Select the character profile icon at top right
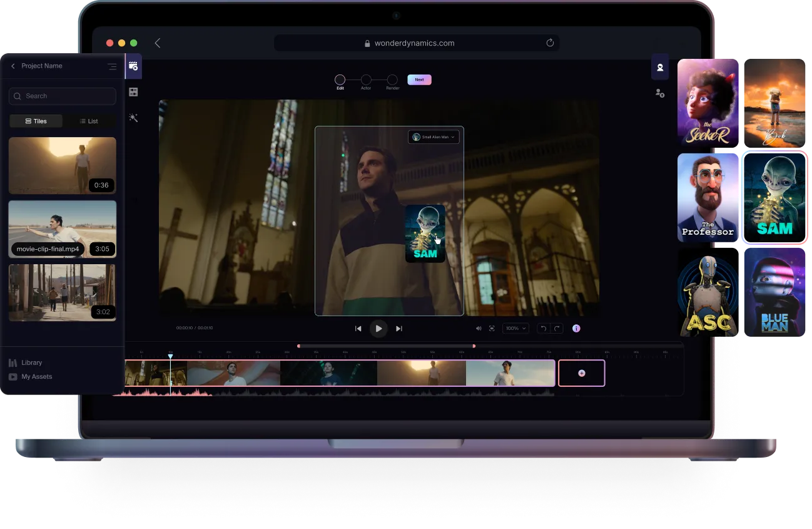 pyautogui.click(x=660, y=67)
